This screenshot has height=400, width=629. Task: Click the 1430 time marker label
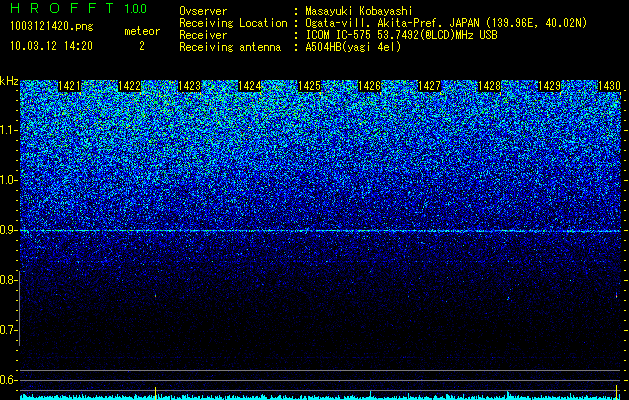point(609,86)
